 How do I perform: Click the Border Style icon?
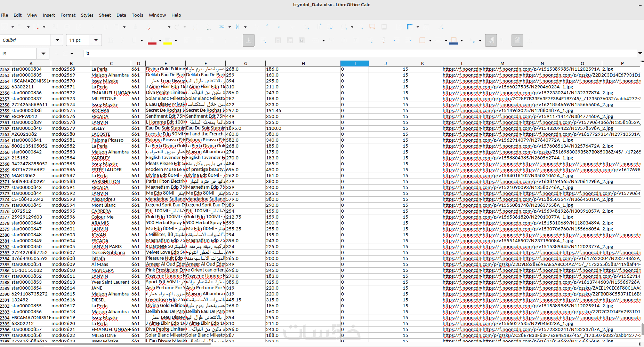[438, 40]
